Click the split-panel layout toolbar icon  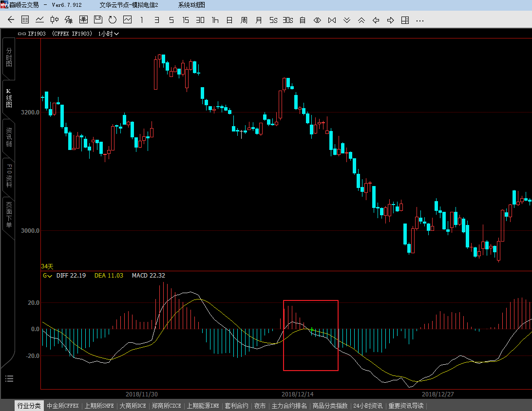pos(405,20)
